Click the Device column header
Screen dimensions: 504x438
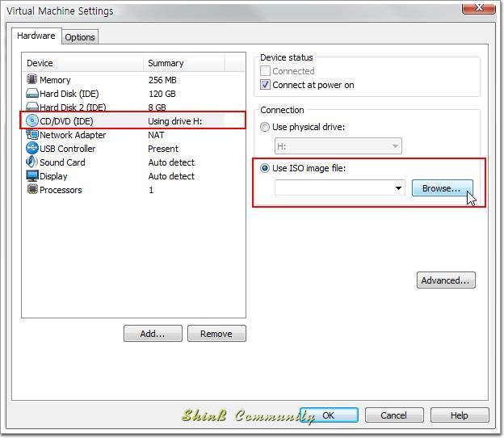(83, 63)
